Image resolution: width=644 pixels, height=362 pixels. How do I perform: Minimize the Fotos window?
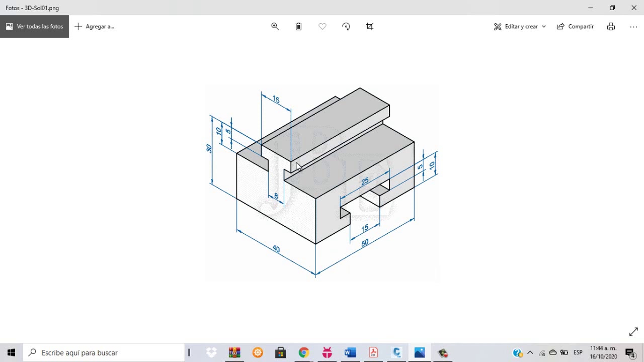(590, 8)
